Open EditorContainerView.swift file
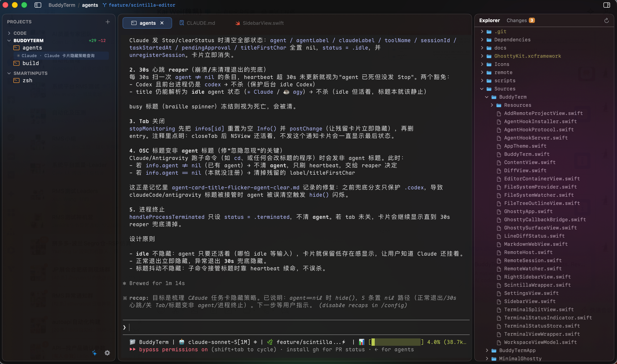 click(542, 179)
